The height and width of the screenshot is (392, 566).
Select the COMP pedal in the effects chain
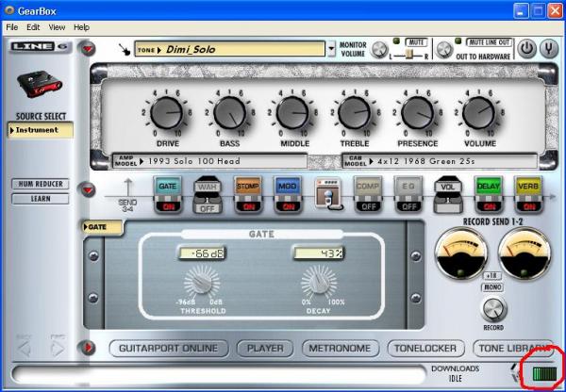tap(368, 187)
